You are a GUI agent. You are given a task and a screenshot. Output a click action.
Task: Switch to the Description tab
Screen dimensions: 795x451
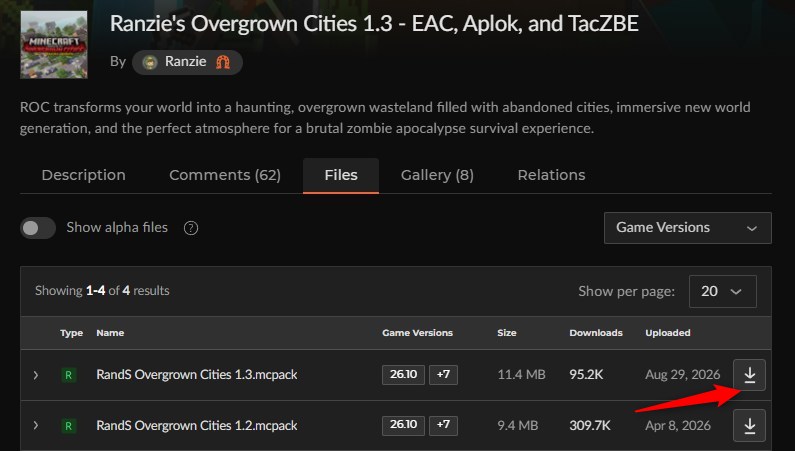pyautogui.click(x=84, y=175)
